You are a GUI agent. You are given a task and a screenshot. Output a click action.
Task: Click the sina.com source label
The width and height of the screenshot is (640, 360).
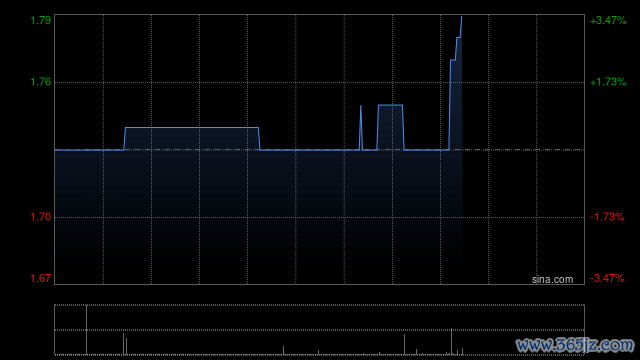(552, 280)
